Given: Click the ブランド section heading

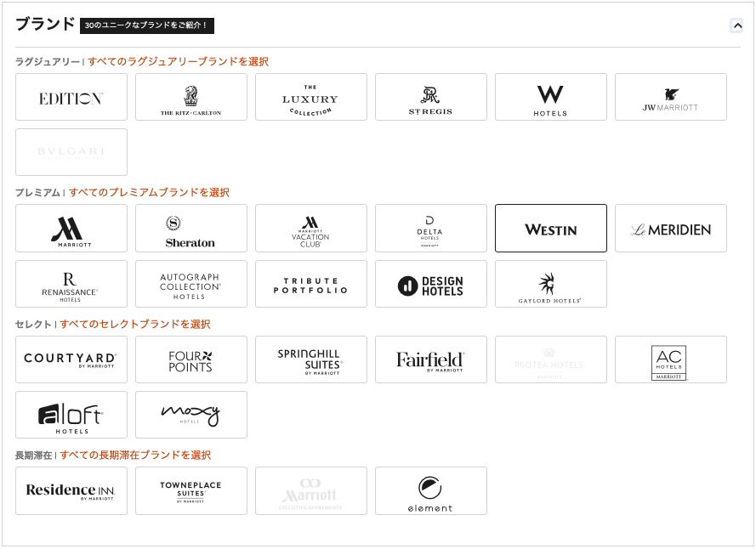Looking at the screenshot, I should (45, 24).
